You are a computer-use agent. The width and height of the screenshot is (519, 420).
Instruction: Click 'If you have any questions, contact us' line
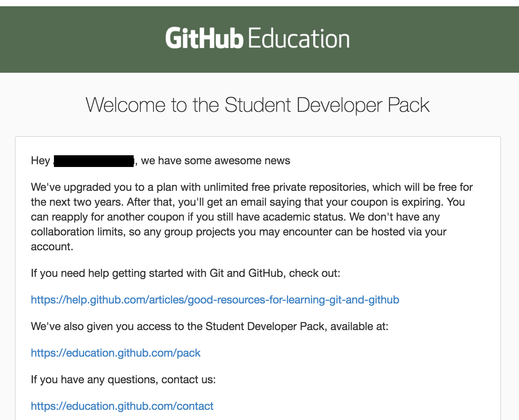coord(123,380)
